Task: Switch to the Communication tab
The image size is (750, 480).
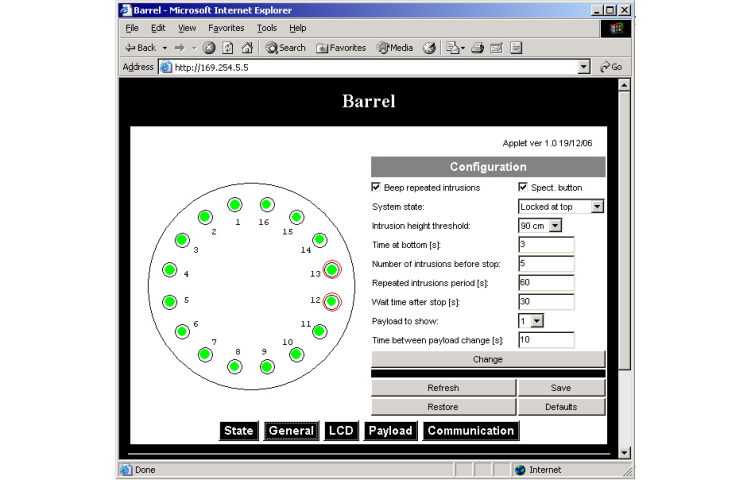Action: [470, 431]
